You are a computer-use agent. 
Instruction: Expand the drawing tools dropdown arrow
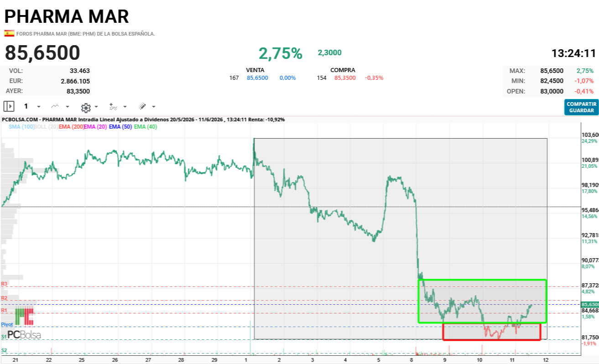click(154, 107)
